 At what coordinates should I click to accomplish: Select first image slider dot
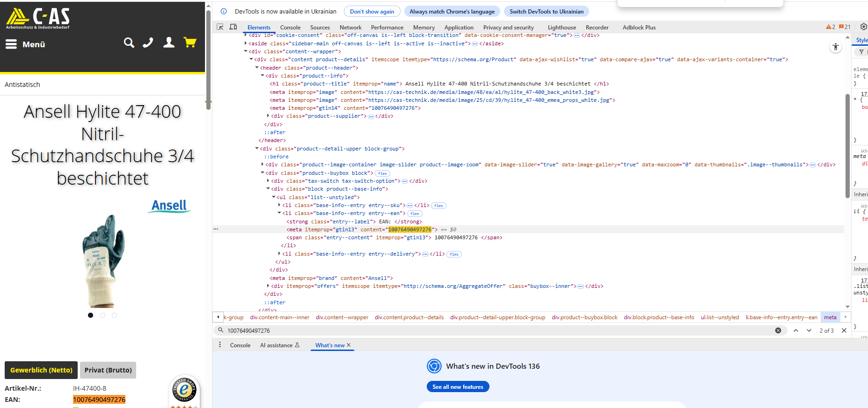pos(90,315)
